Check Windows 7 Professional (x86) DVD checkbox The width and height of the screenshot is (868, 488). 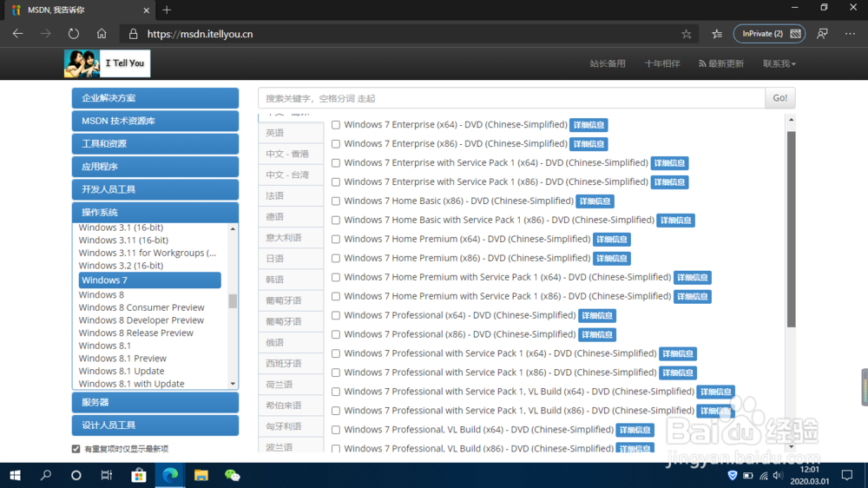click(x=336, y=334)
